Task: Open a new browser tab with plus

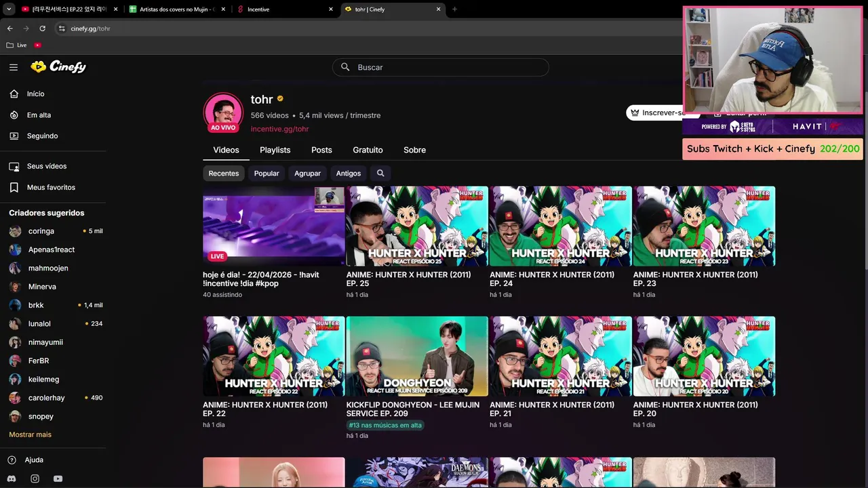Action: (454, 9)
